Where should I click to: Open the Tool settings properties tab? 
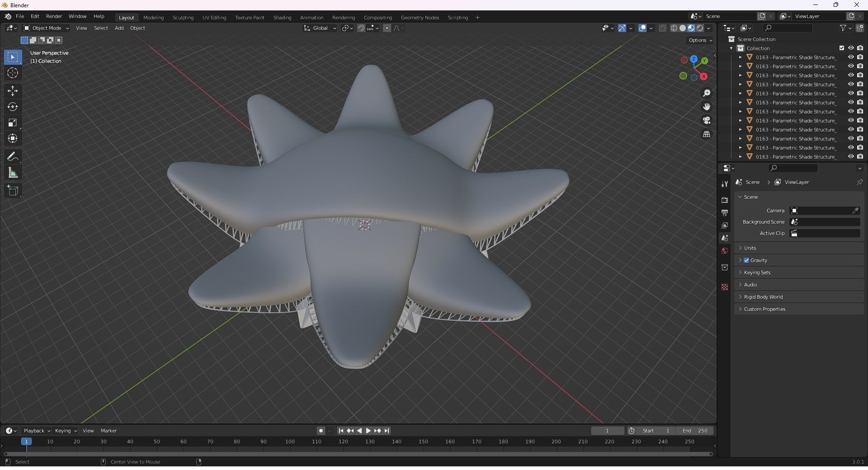(x=725, y=183)
